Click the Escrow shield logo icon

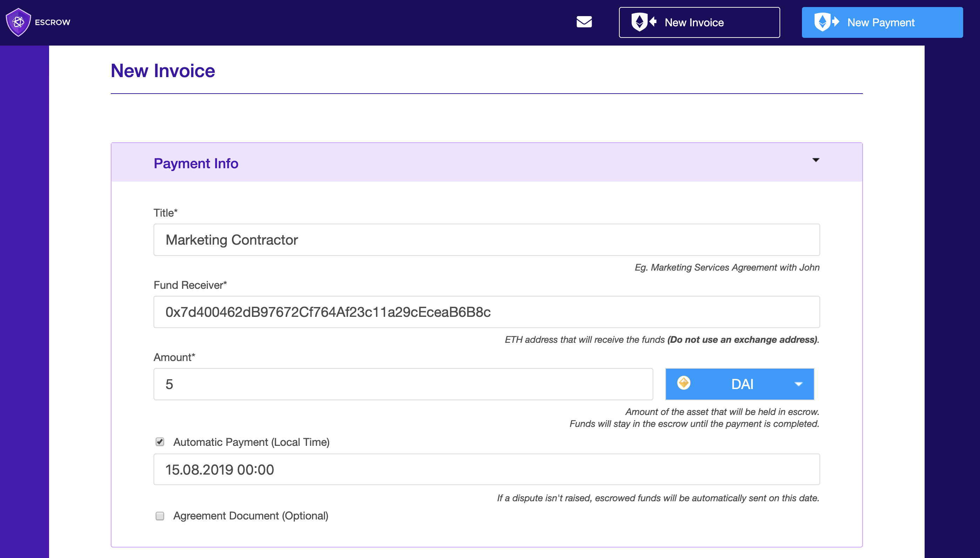click(x=18, y=22)
